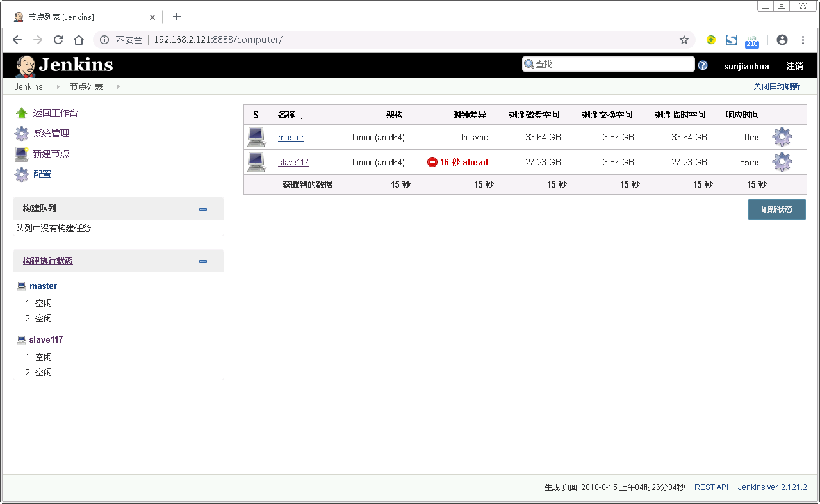Open slave117 link in executor panel
Viewport: 820px width, 504px height.
[46, 340]
